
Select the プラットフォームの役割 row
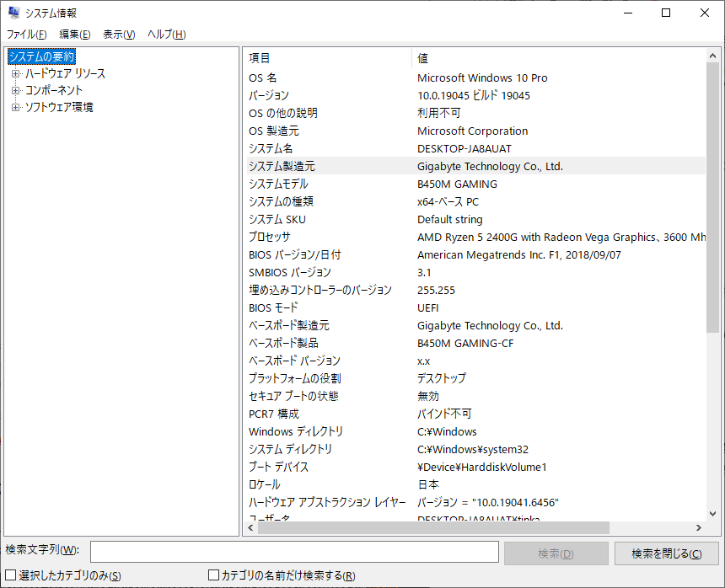click(x=476, y=379)
